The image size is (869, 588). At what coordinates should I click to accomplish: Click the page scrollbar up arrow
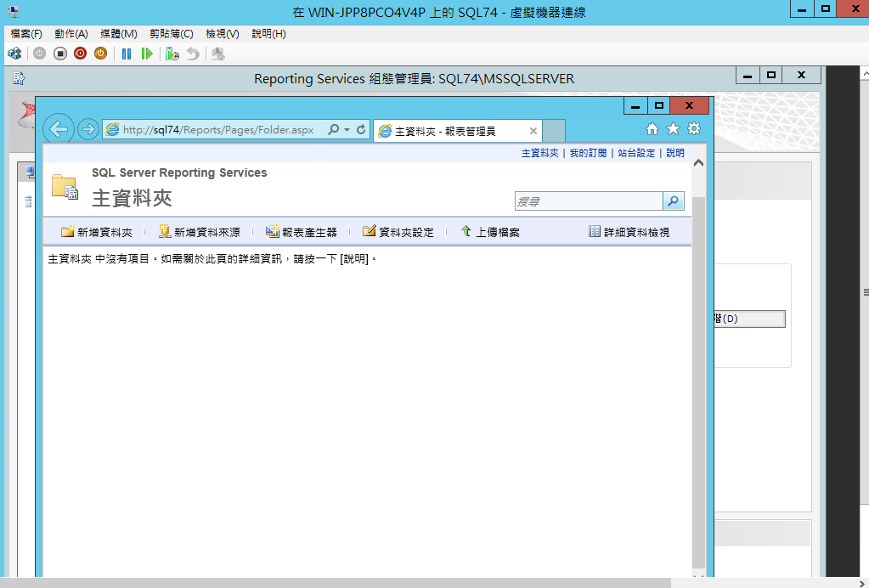[x=699, y=163]
